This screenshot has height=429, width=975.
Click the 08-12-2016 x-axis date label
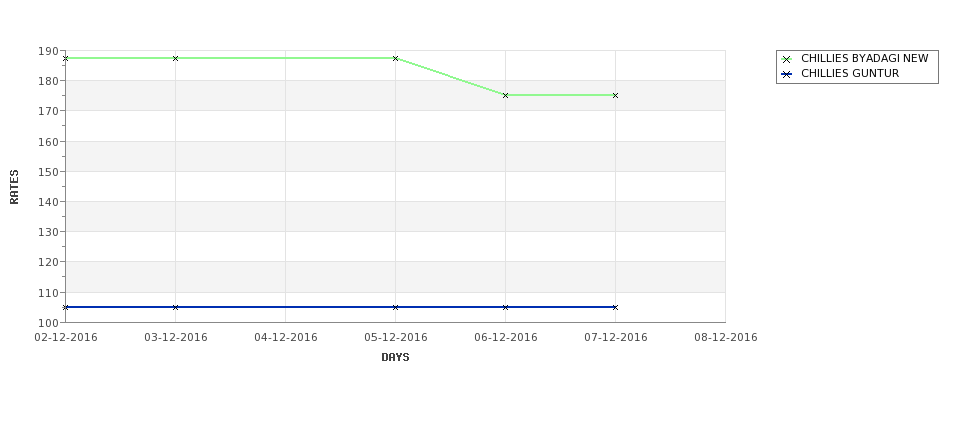[x=725, y=337]
